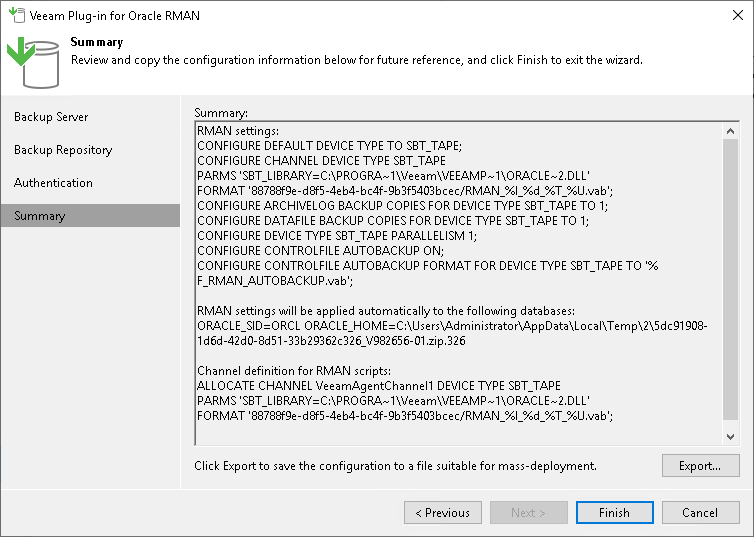Select the Summary step in sidebar
Image resolution: width=754 pixels, height=537 pixels.
click(x=90, y=215)
